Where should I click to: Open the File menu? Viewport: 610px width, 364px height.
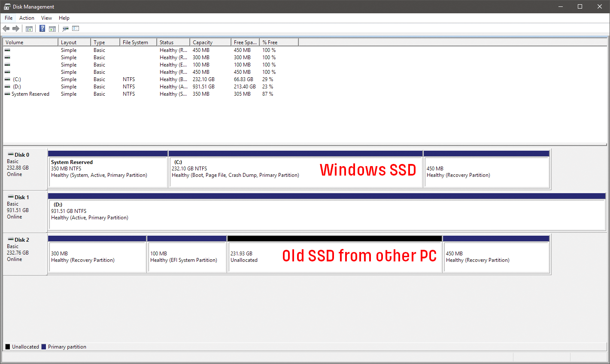coord(8,18)
